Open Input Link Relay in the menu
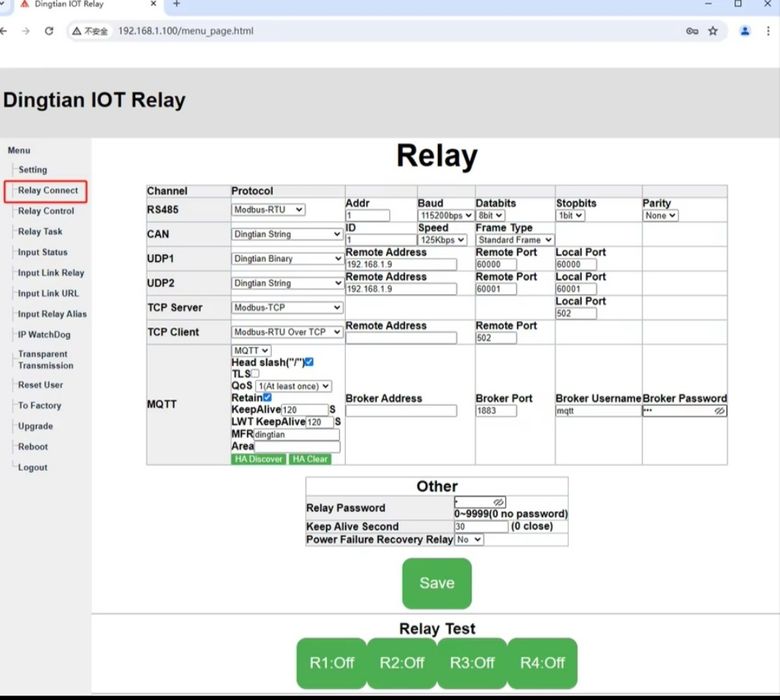 tap(51, 273)
